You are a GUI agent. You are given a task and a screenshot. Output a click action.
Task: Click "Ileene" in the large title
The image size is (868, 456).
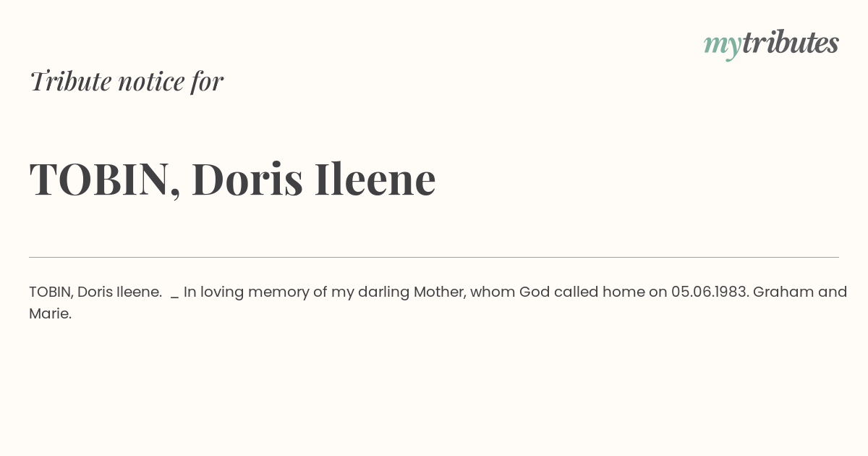(375, 180)
